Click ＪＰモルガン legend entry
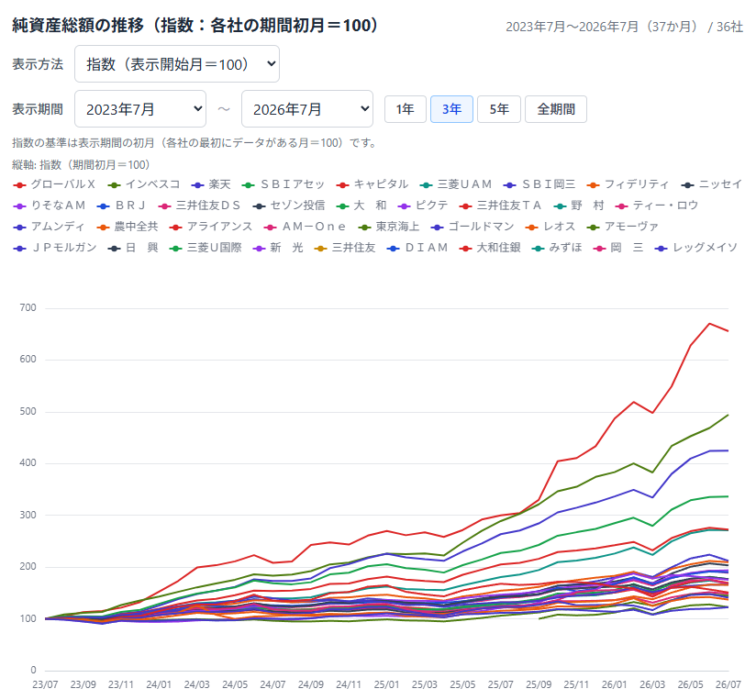 [54, 248]
